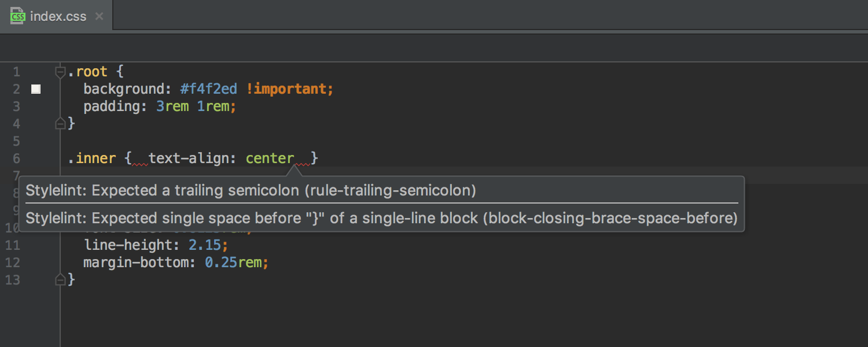This screenshot has width=868, height=347.
Task: Click the .inner selector on line 6
Action: pos(92,158)
